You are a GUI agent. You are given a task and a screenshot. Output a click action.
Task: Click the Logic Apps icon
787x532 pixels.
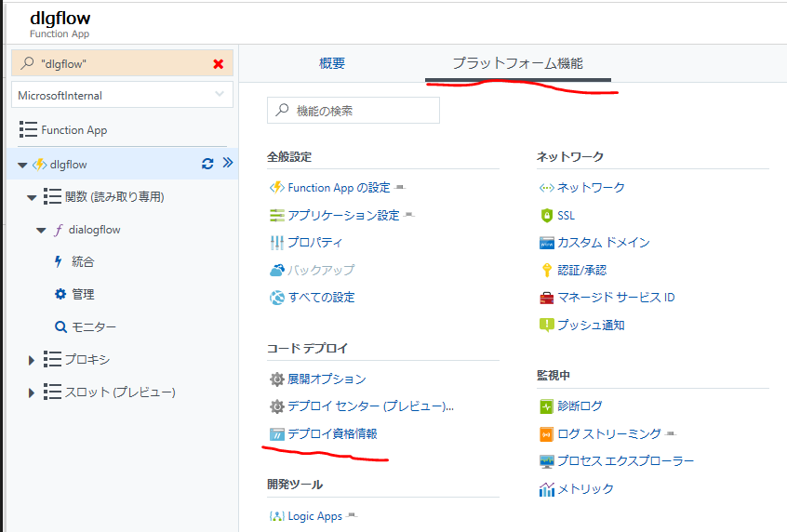277,516
